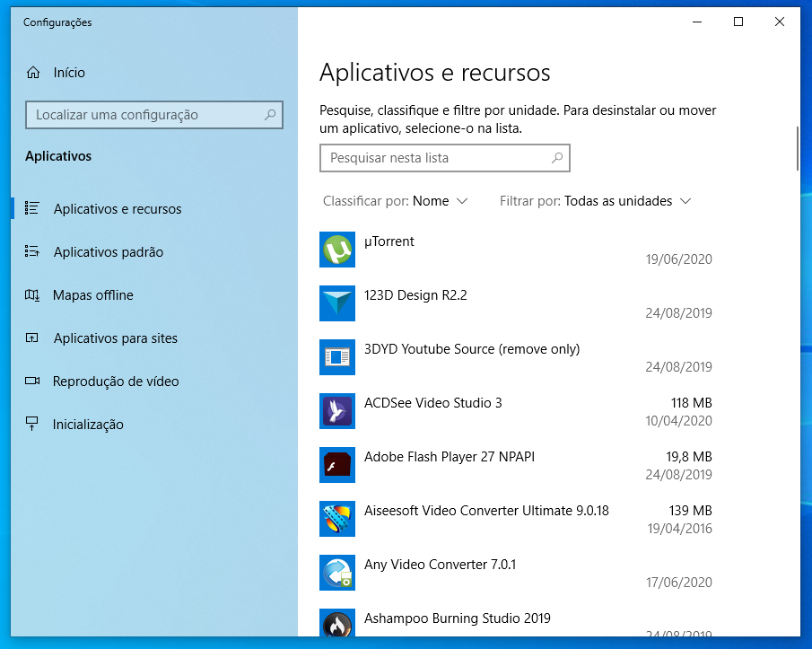Click the Inicialização startup icon
The image size is (812, 649).
[32, 425]
